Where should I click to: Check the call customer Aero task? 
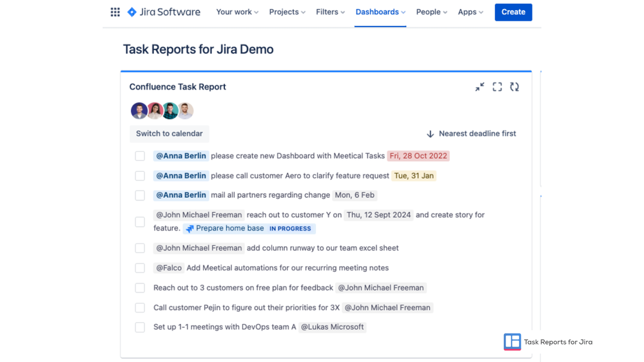[x=140, y=176]
